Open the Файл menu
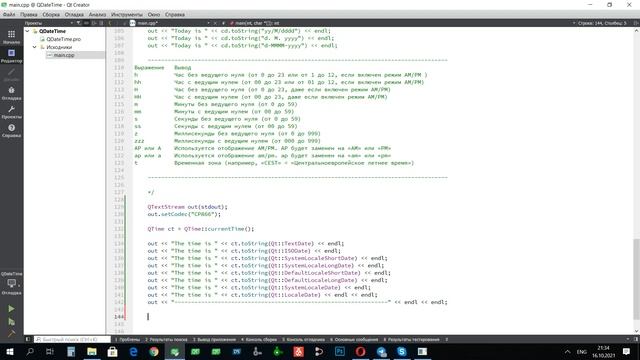Screen dimensions: 640x360 9,14
